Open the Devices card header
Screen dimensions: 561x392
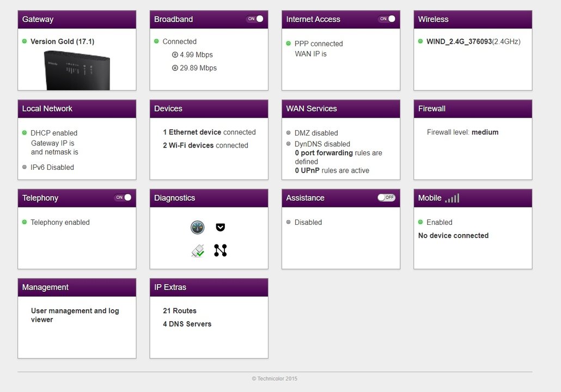click(x=209, y=109)
